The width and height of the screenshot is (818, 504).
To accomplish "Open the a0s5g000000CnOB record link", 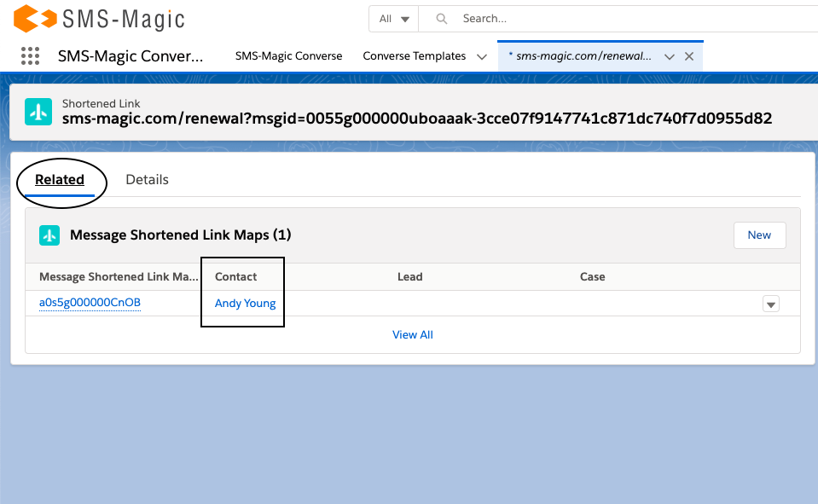I will point(90,303).
